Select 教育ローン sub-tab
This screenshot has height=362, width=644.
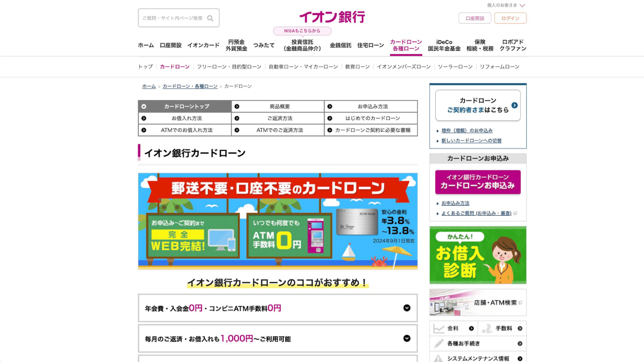(x=357, y=67)
